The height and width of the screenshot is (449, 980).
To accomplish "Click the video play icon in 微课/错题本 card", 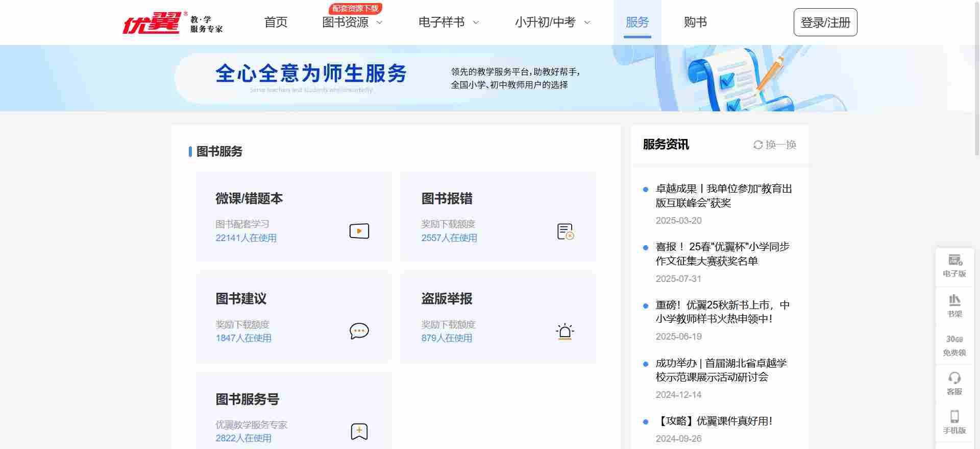I will coord(359,231).
